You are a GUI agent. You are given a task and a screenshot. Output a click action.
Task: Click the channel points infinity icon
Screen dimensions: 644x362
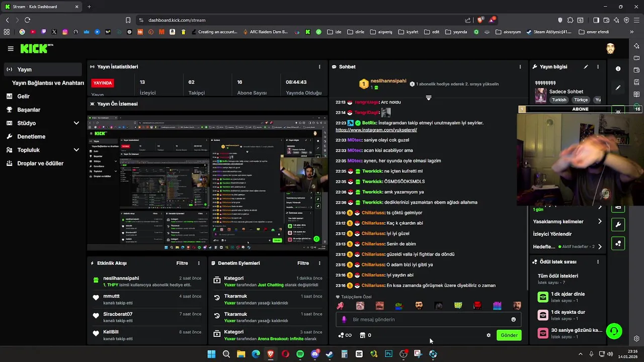click(x=345, y=335)
